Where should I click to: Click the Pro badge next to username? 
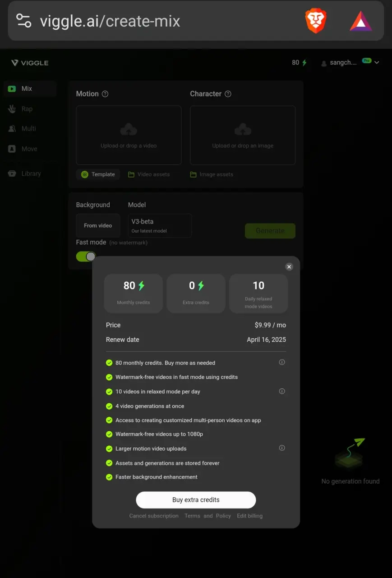pyautogui.click(x=367, y=61)
